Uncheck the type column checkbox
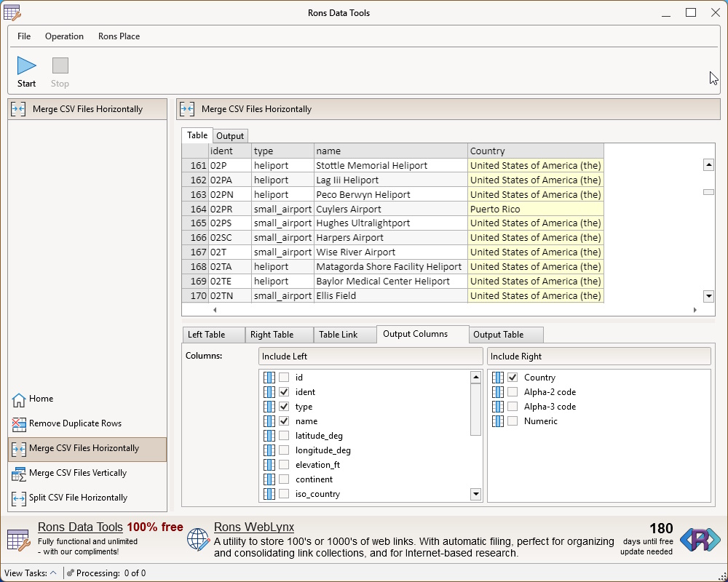Screen dimensions: 728x582 pyautogui.click(x=284, y=407)
